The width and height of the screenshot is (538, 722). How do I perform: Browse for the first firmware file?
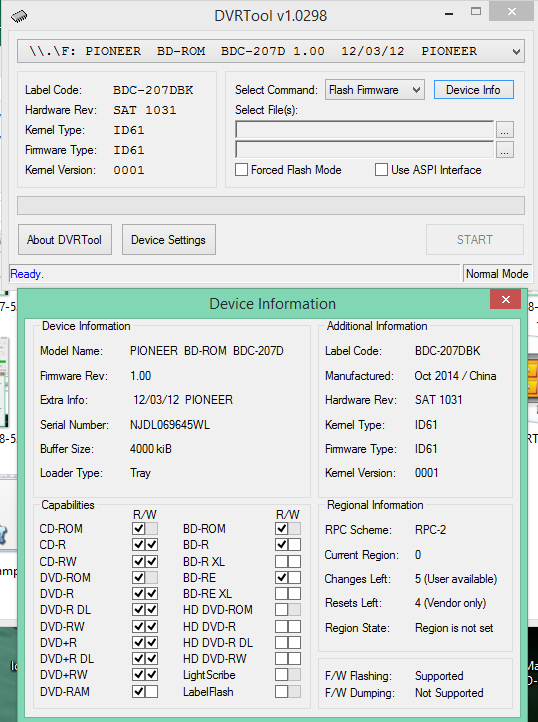(x=504, y=130)
